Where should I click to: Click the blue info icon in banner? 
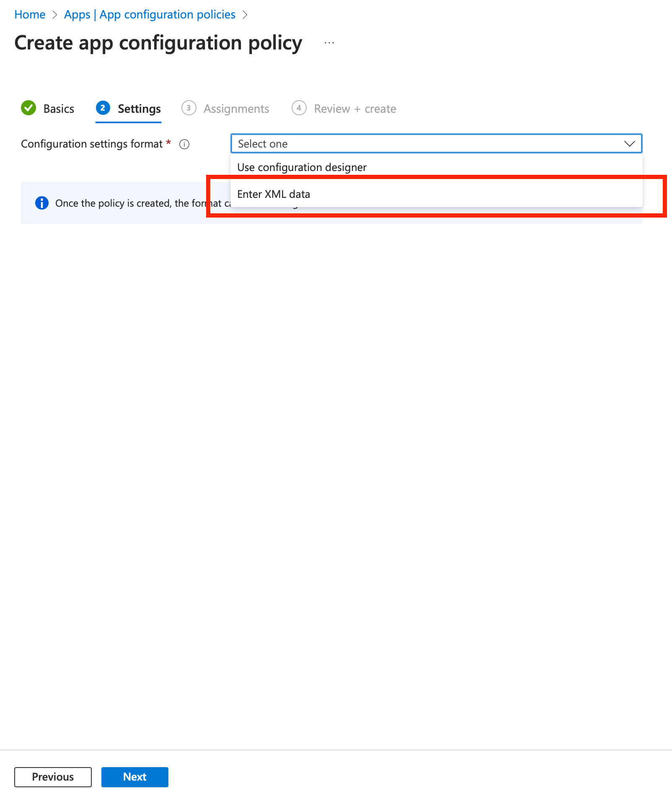42,203
